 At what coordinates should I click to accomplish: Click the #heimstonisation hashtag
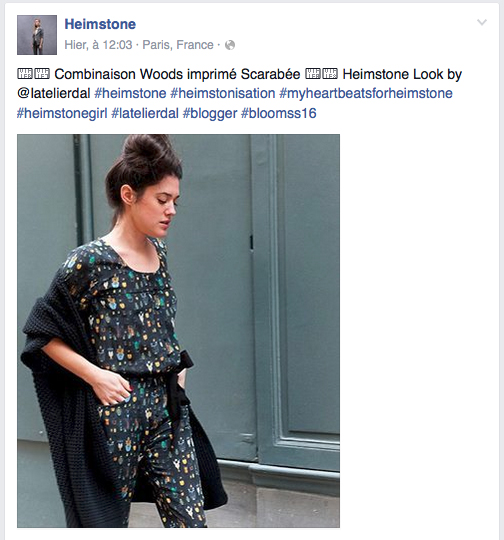point(223,93)
